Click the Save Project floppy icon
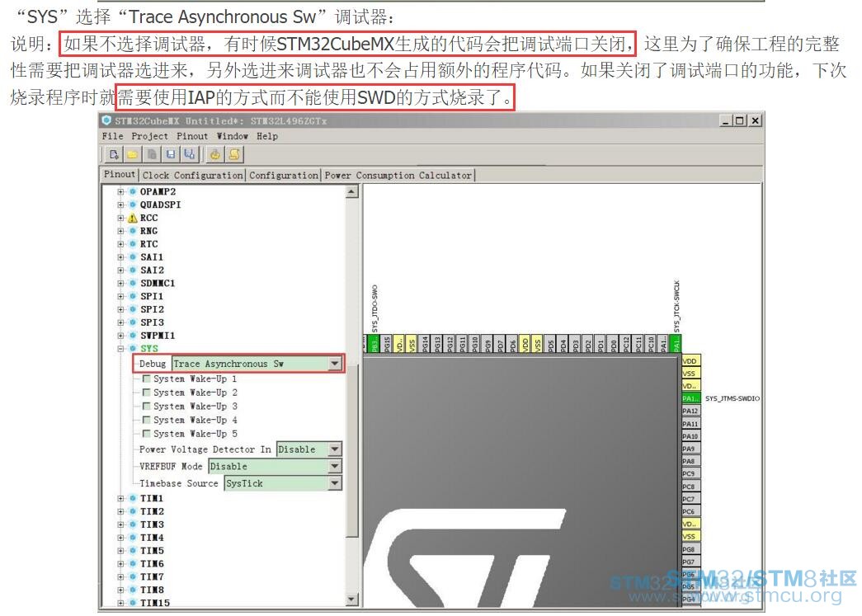Viewport: 862px width, 616px height. (x=171, y=154)
